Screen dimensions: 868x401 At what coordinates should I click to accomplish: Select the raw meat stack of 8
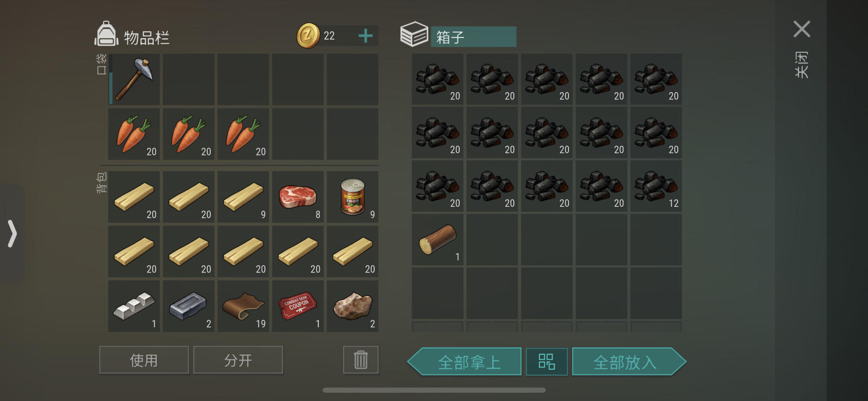point(298,197)
